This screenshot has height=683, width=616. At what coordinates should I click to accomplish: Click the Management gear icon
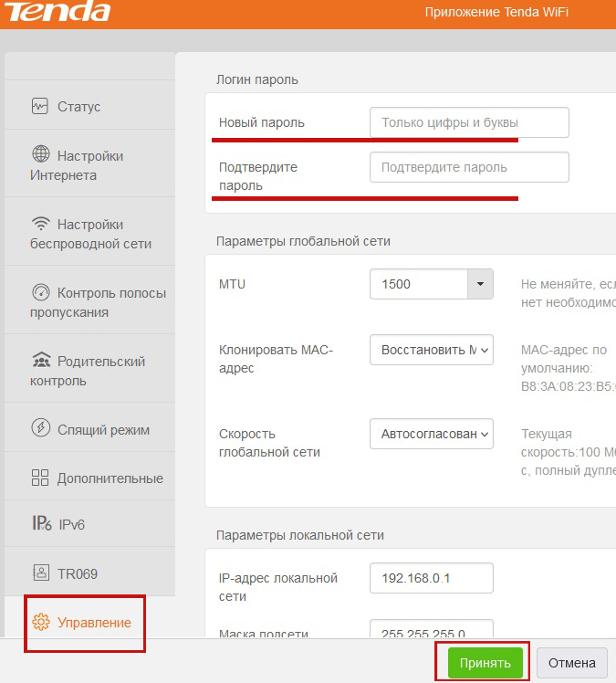tap(40, 623)
